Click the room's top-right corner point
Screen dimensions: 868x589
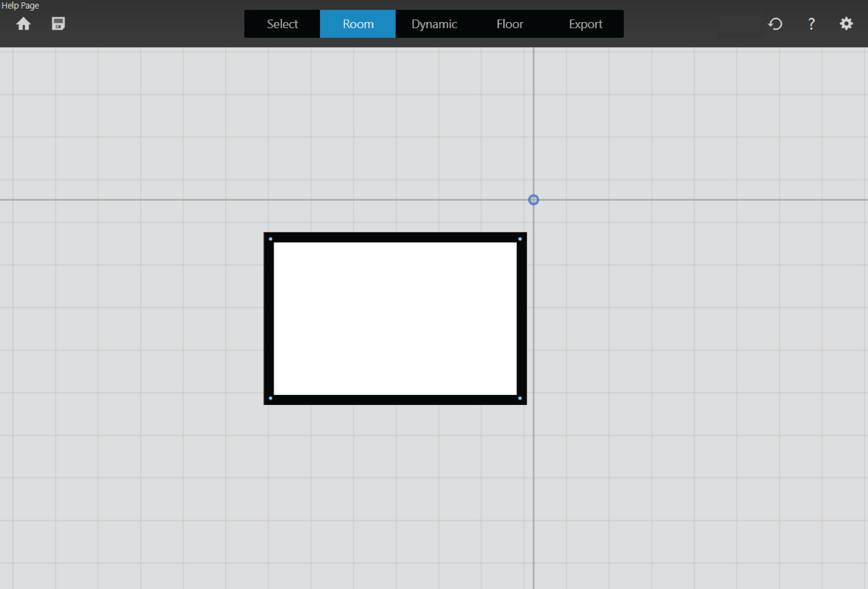(519, 239)
